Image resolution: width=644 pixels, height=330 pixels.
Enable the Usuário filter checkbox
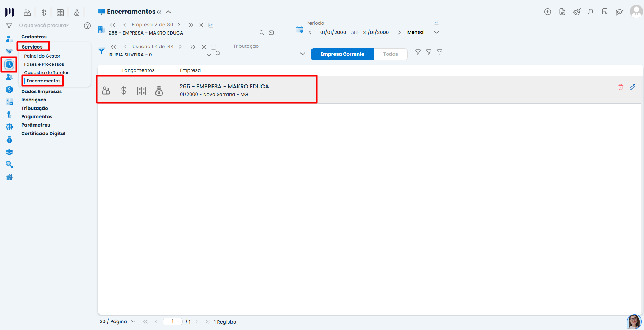214,47
